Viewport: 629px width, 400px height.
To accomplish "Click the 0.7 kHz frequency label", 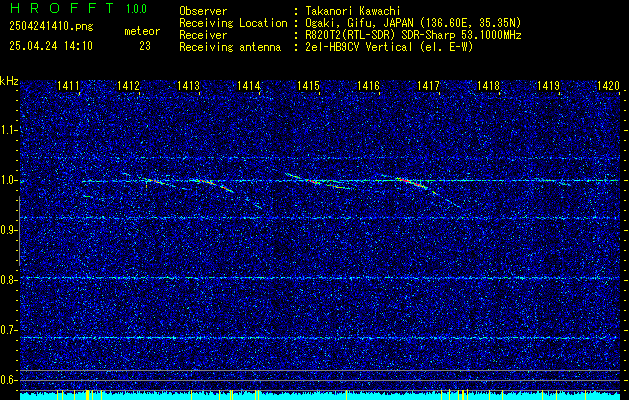I will pyautogui.click(x=7, y=330).
